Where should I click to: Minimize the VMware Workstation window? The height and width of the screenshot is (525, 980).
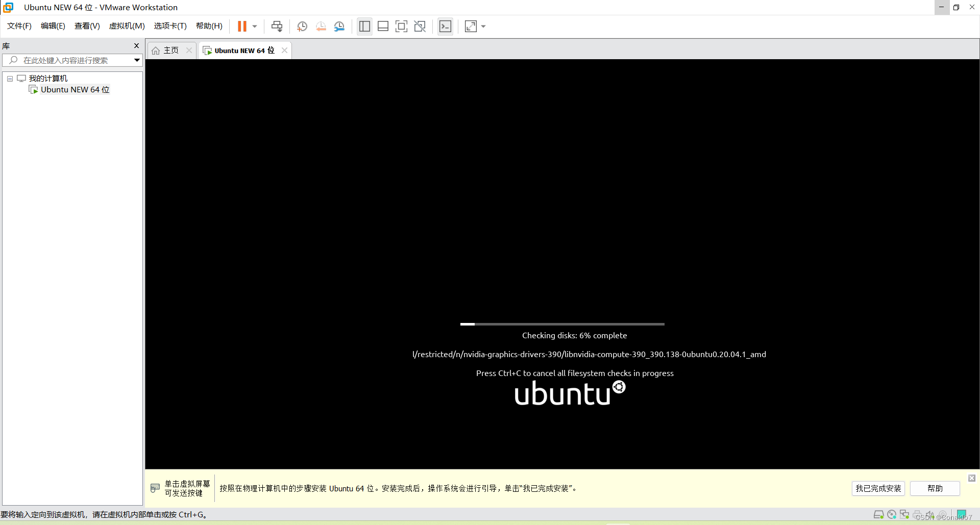(x=941, y=7)
